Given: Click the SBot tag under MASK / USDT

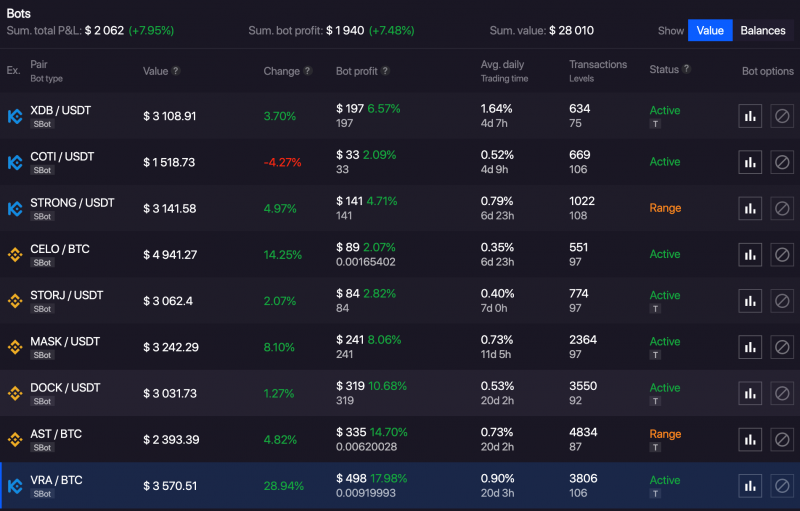Looking at the screenshot, I should pos(42,355).
